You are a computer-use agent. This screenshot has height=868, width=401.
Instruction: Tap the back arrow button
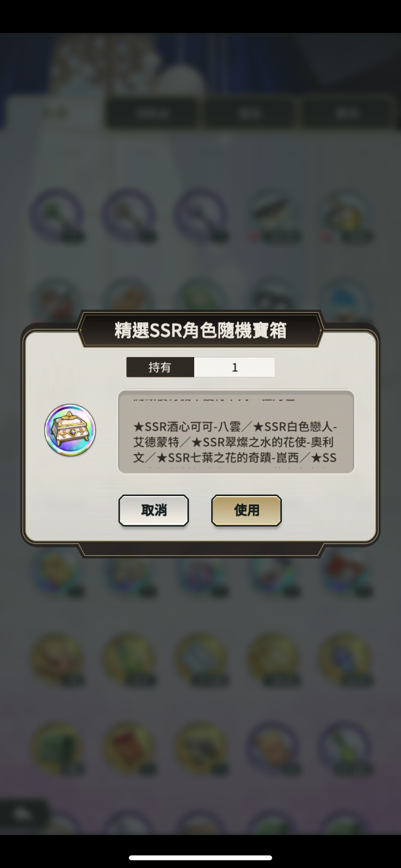tap(22, 814)
